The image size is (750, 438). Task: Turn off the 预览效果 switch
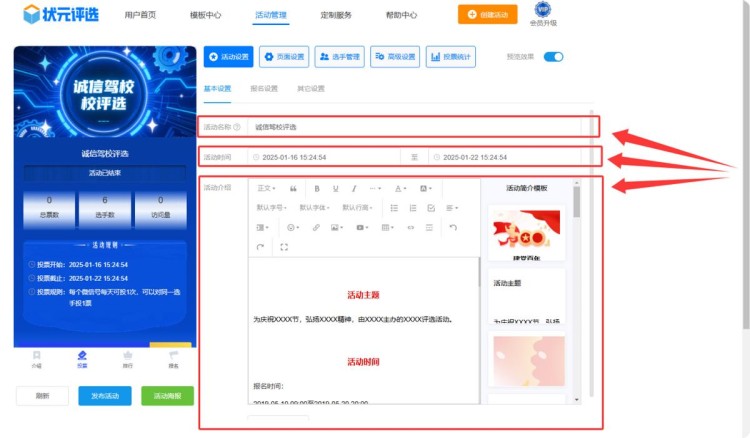click(x=553, y=57)
